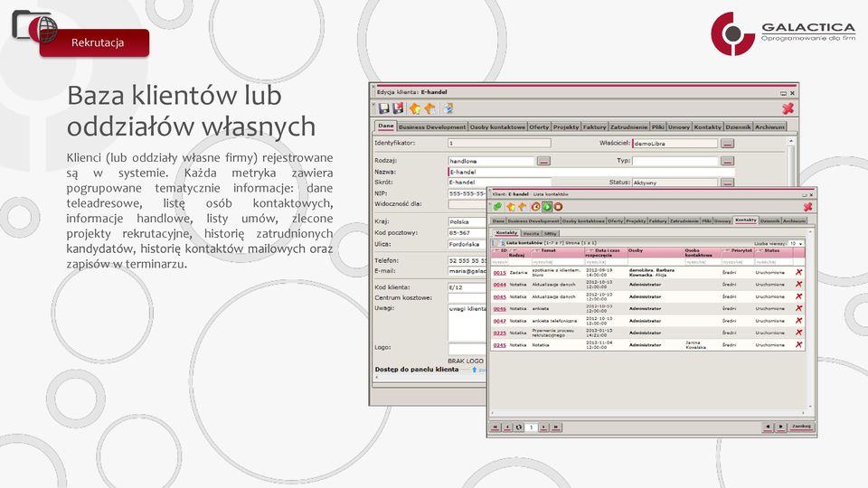Image resolution: width=868 pixels, height=488 pixels.
Task: Open Właściciel picker button next to demoLibra
Action: pos(727,144)
